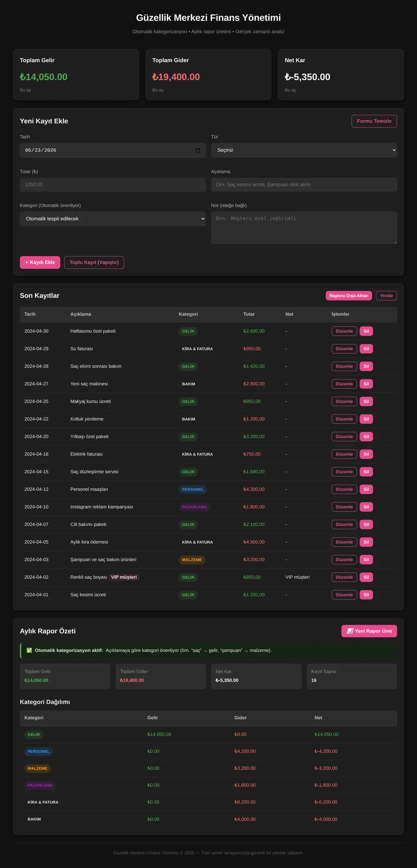Delete the Su faturası record

tap(366, 349)
